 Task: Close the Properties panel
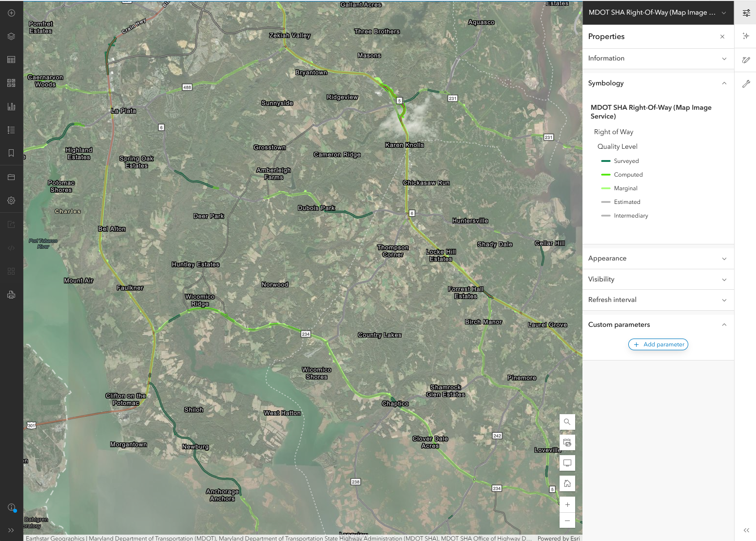(722, 37)
